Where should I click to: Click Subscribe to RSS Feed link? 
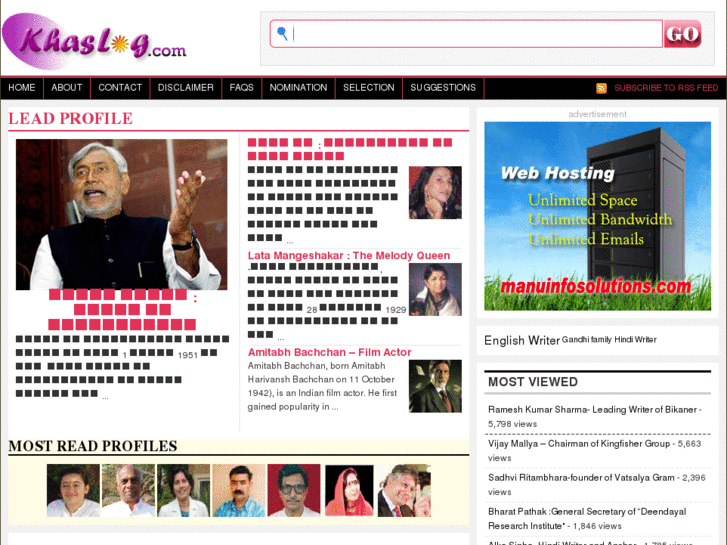666,88
